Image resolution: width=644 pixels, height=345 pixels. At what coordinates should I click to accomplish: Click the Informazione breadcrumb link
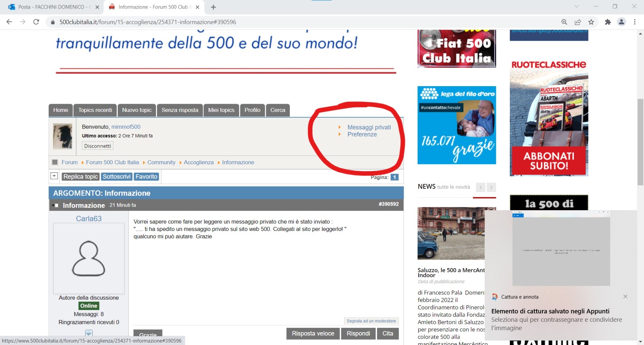coord(238,162)
